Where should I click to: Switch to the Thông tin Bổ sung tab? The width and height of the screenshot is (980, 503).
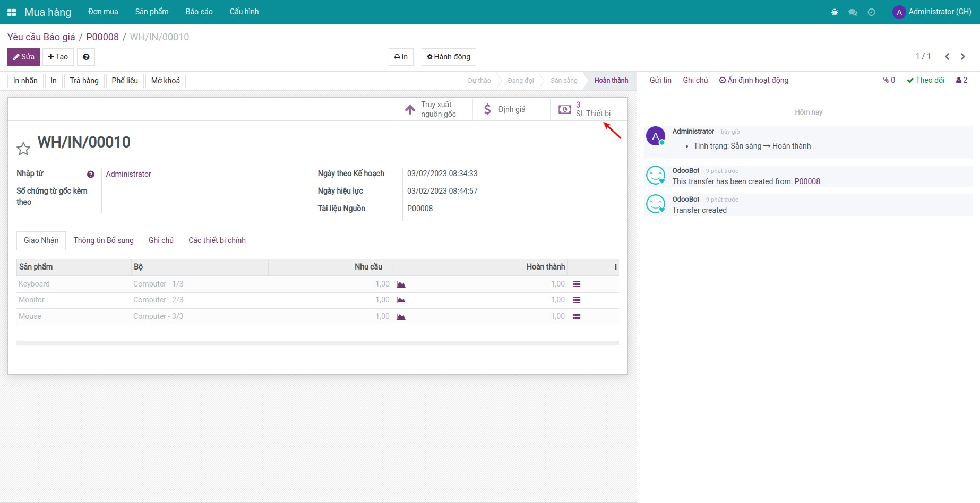pos(104,240)
